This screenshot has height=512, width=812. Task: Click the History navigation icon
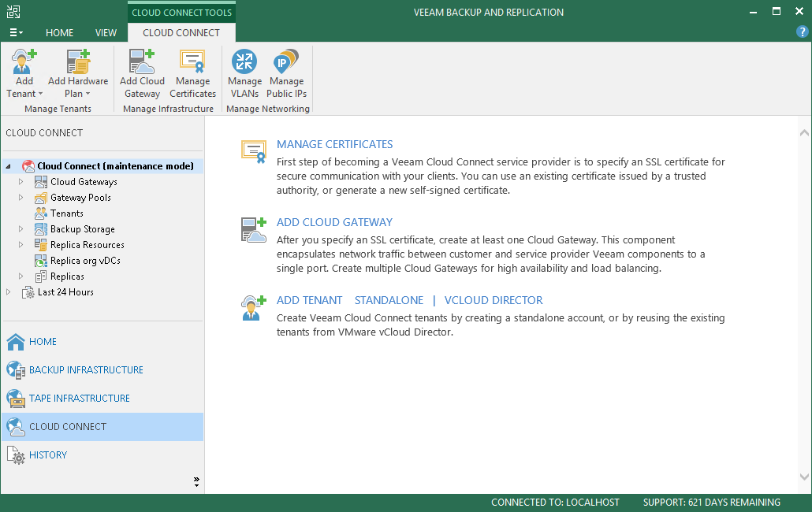tap(16, 455)
